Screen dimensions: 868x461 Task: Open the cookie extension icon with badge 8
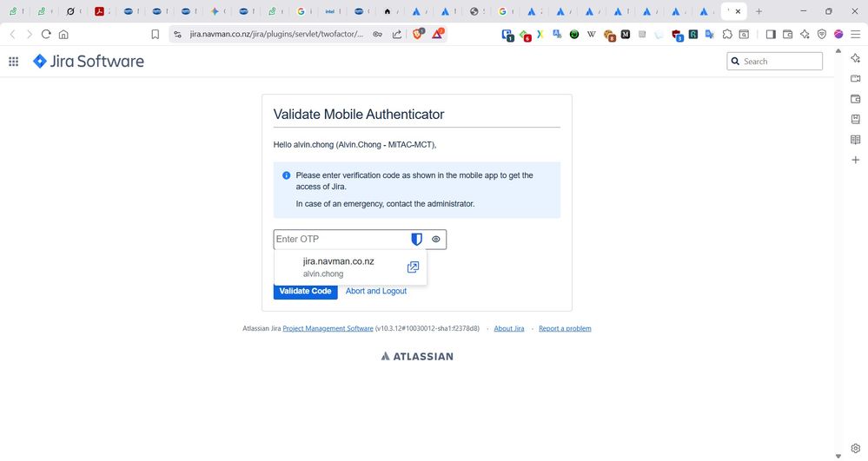[x=609, y=36]
